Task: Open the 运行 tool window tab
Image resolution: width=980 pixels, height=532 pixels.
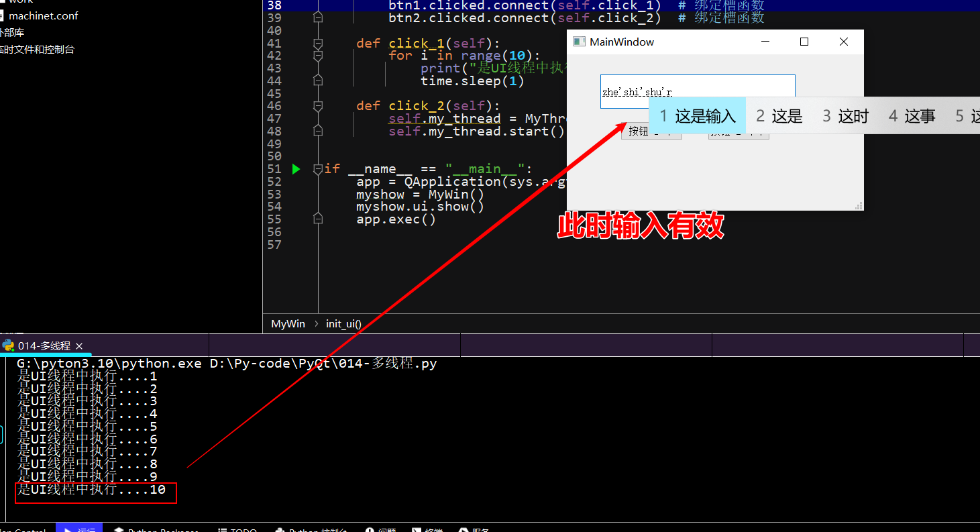Action: (79, 529)
